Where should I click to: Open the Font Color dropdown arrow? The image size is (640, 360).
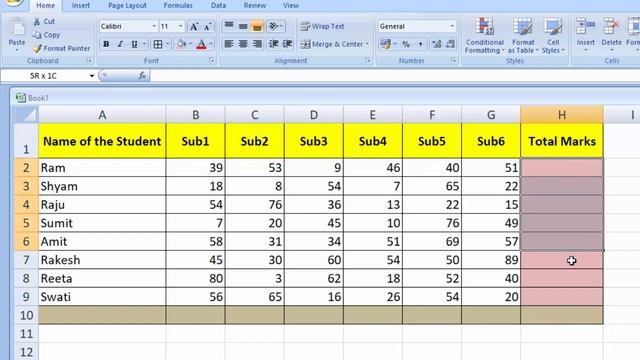211,44
